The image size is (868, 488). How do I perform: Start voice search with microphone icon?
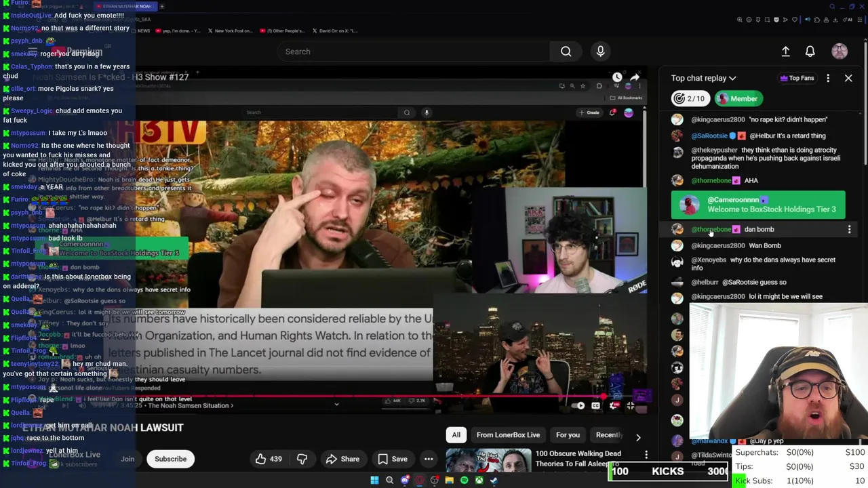[x=600, y=52]
